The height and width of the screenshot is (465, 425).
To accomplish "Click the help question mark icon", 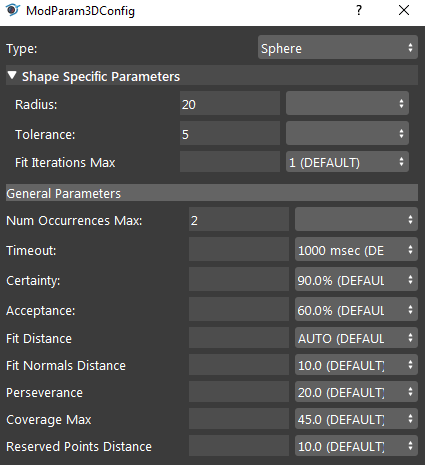I will pos(359,10).
